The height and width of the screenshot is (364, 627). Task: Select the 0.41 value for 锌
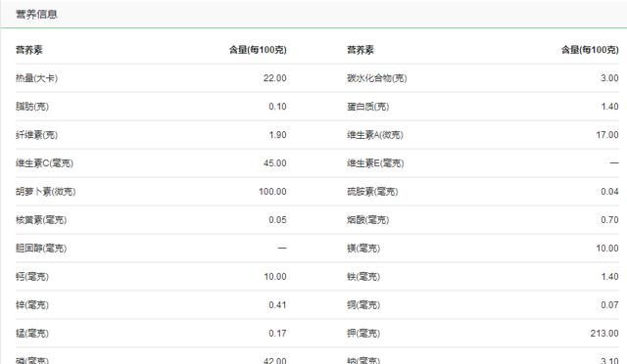pyautogui.click(x=277, y=305)
